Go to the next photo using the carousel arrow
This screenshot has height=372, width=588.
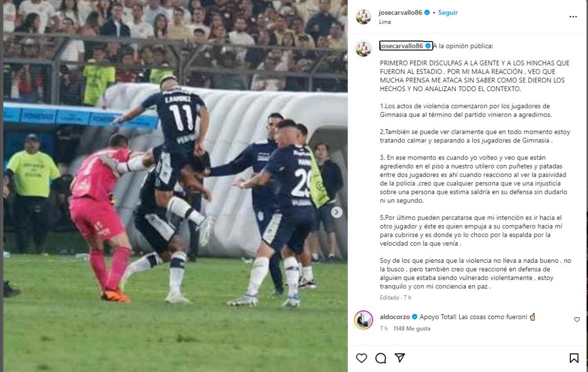[337, 212]
